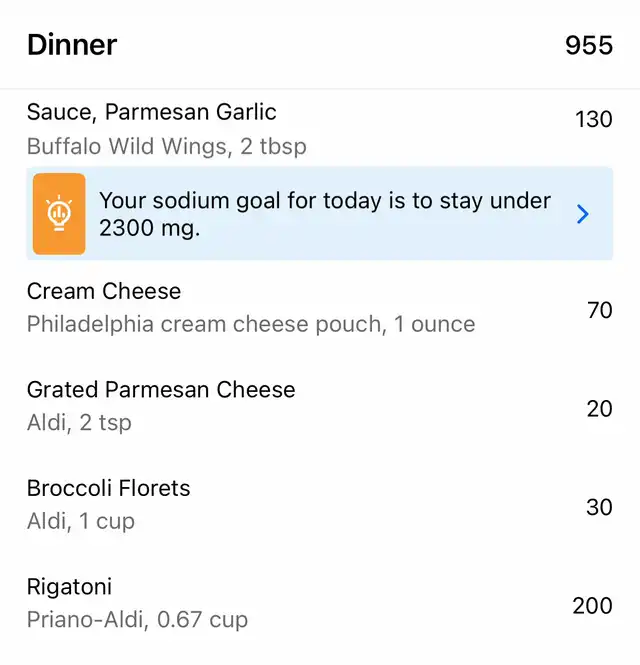Tap the 130 calorie value for sauce
Screen dimensions: 640x665
[593, 119]
